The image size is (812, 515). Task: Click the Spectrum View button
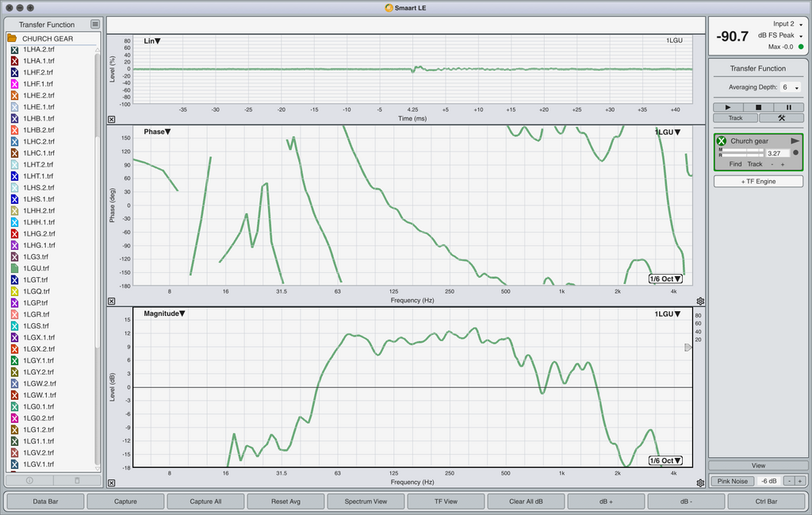click(366, 502)
